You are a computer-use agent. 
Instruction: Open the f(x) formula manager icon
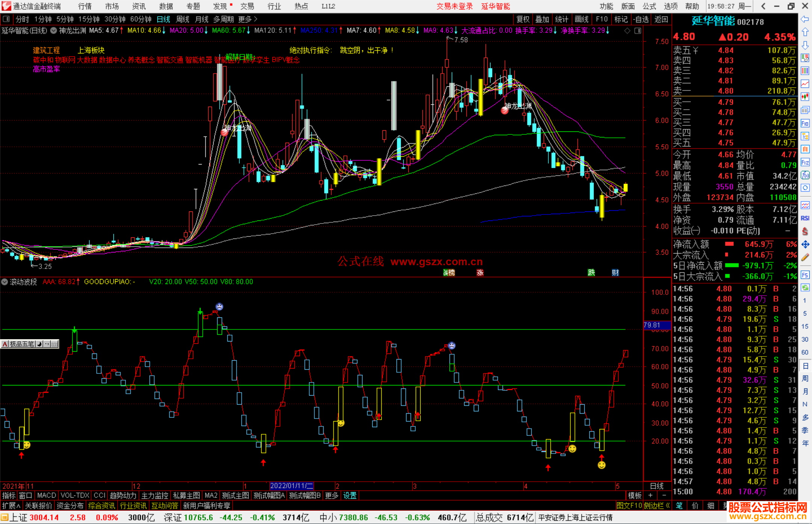tap(805, 175)
